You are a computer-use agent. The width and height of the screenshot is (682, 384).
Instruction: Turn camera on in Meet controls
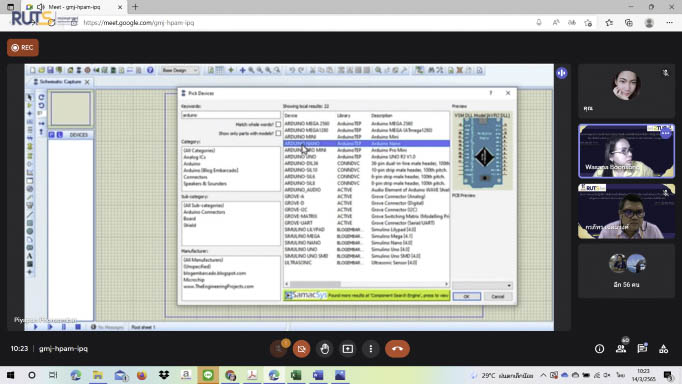301,349
